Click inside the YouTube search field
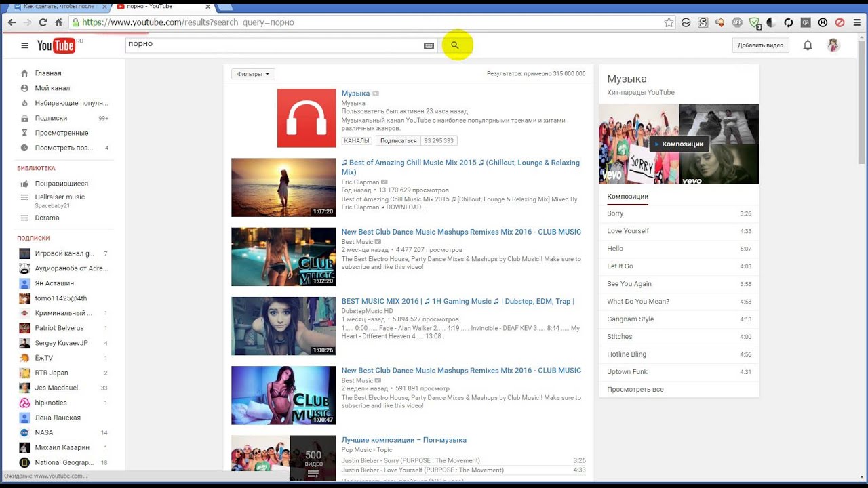 (273, 45)
